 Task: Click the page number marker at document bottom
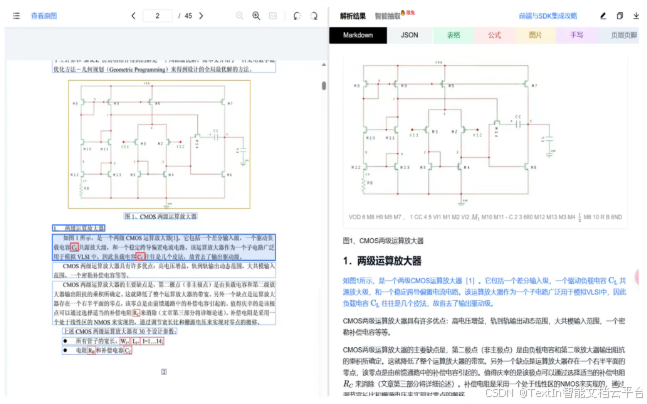pos(164,372)
